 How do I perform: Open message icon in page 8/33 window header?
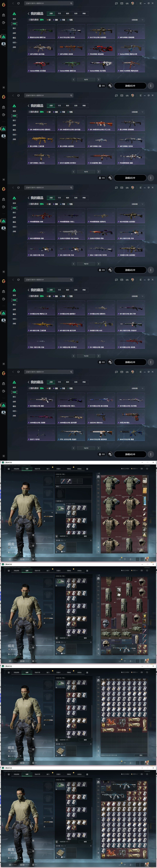[x=116, y=3]
